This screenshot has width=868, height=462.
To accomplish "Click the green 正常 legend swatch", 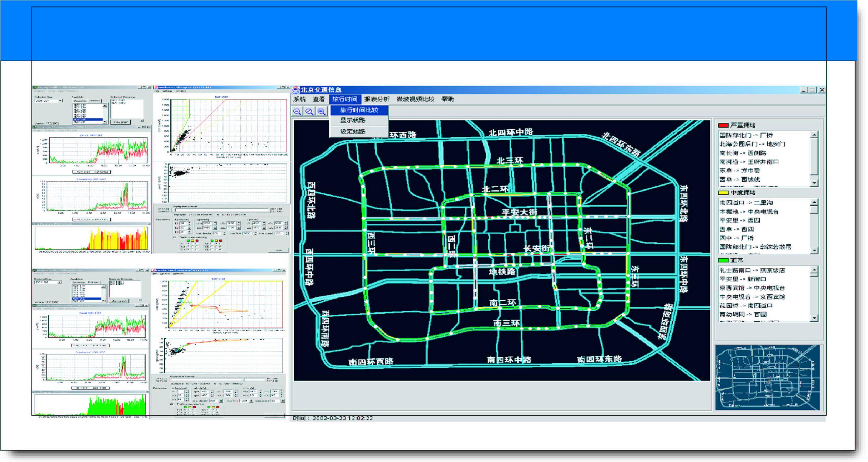I will click(723, 260).
